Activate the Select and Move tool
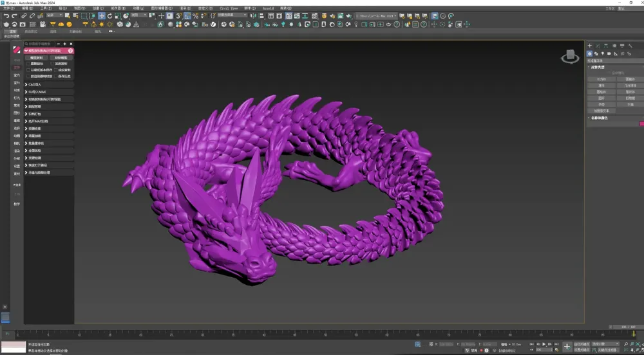The width and height of the screenshot is (644, 355). click(x=102, y=15)
